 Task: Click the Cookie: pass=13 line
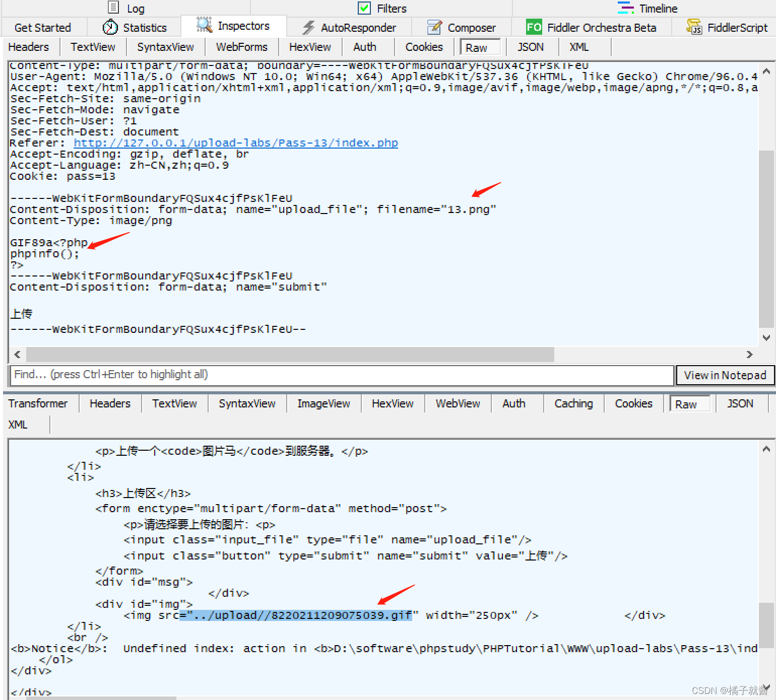[62, 176]
